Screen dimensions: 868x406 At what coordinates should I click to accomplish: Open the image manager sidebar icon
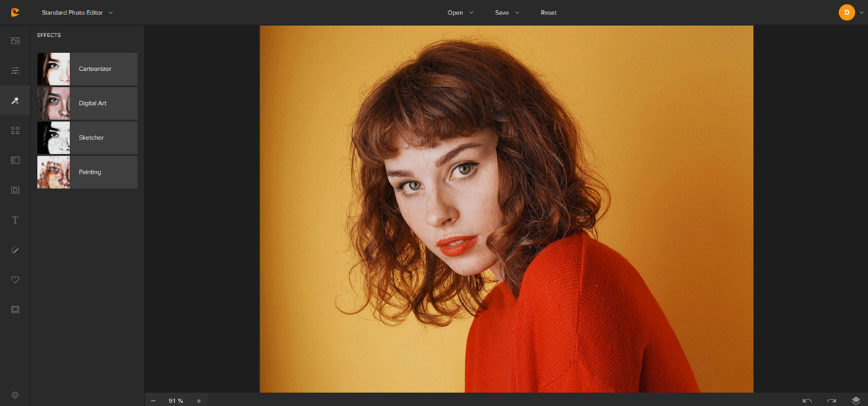click(x=14, y=41)
